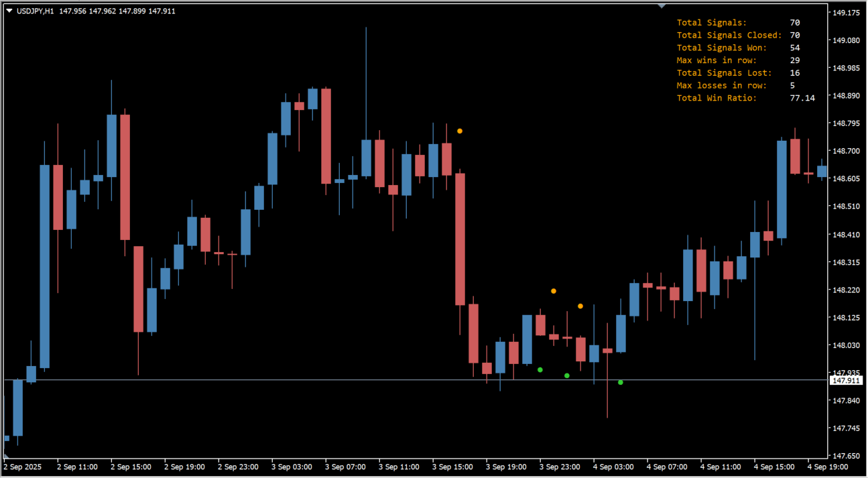Select the horizontal bid price line
The image size is (868, 478).
point(268,379)
